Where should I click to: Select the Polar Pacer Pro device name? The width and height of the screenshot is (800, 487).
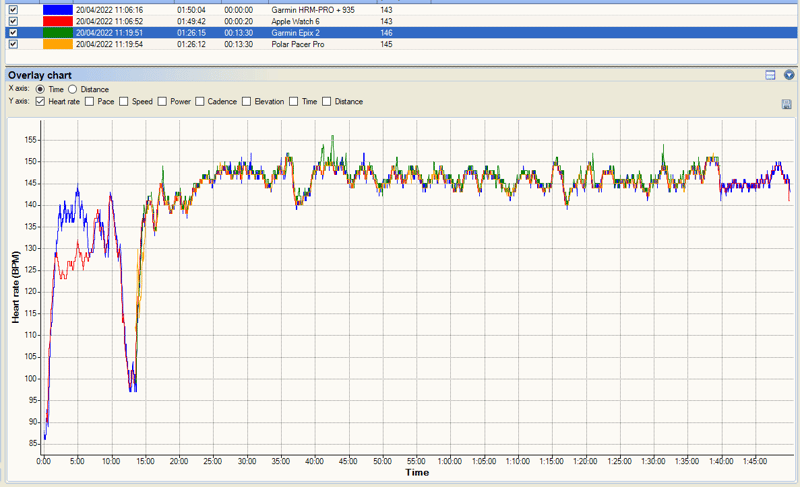pos(298,44)
